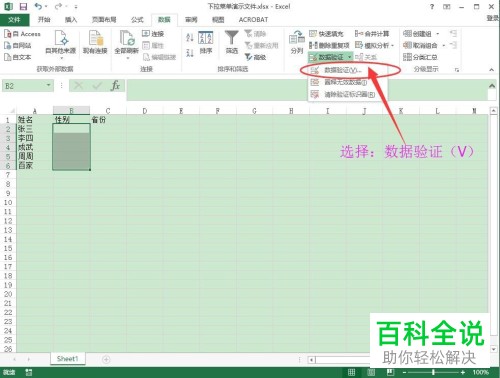The height and width of the screenshot is (378, 500).
Task: Expand the 全部刷新 dropdown arrow
Action: point(127,58)
